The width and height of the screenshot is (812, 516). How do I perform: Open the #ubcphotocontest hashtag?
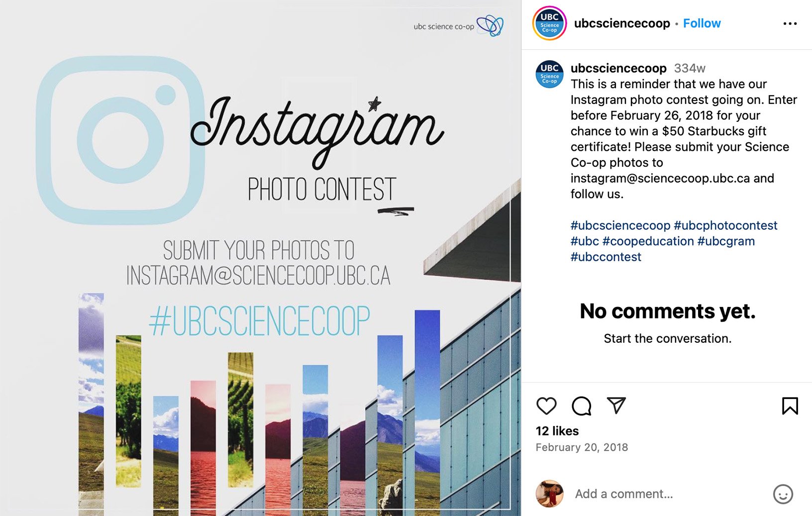coord(725,225)
